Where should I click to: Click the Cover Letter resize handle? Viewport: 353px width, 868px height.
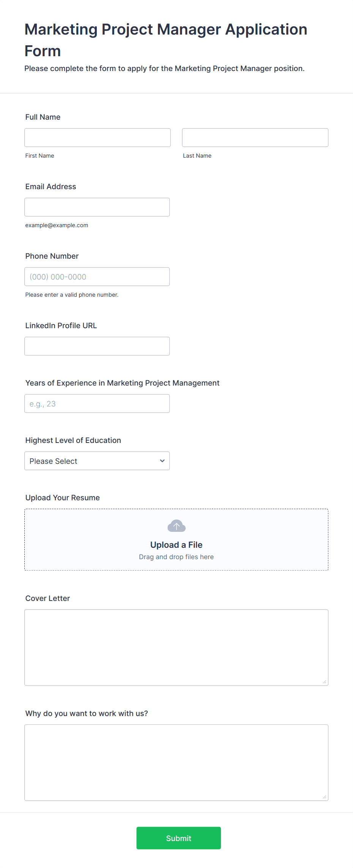pyautogui.click(x=325, y=682)
